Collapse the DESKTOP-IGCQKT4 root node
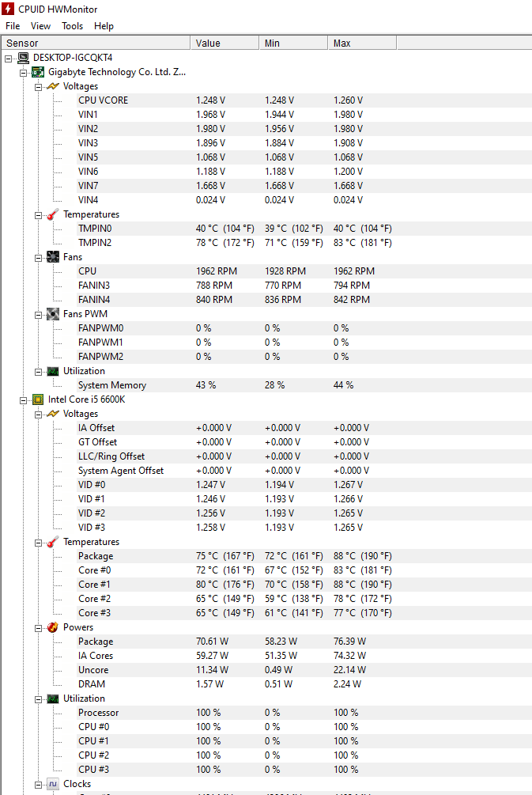532x795 pixels. tap(9, 58)
